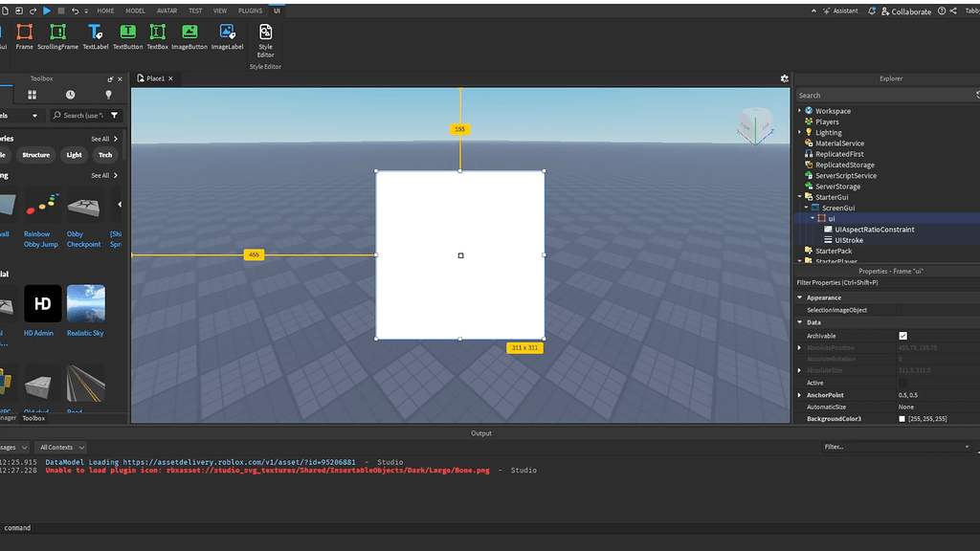The height and width of the screenshot is (551, 980).
Task: Undo the last action in top toolbar
Action: pos(75,11)
